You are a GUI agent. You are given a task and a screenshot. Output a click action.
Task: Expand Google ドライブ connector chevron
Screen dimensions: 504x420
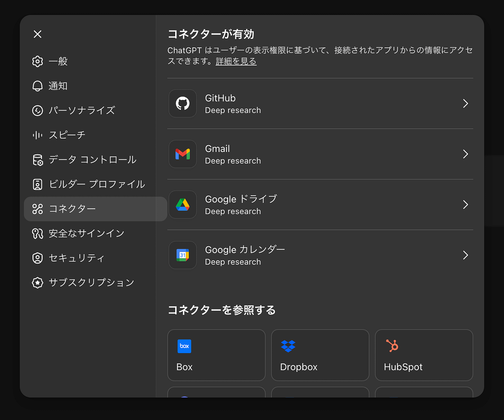pos(466,204)
